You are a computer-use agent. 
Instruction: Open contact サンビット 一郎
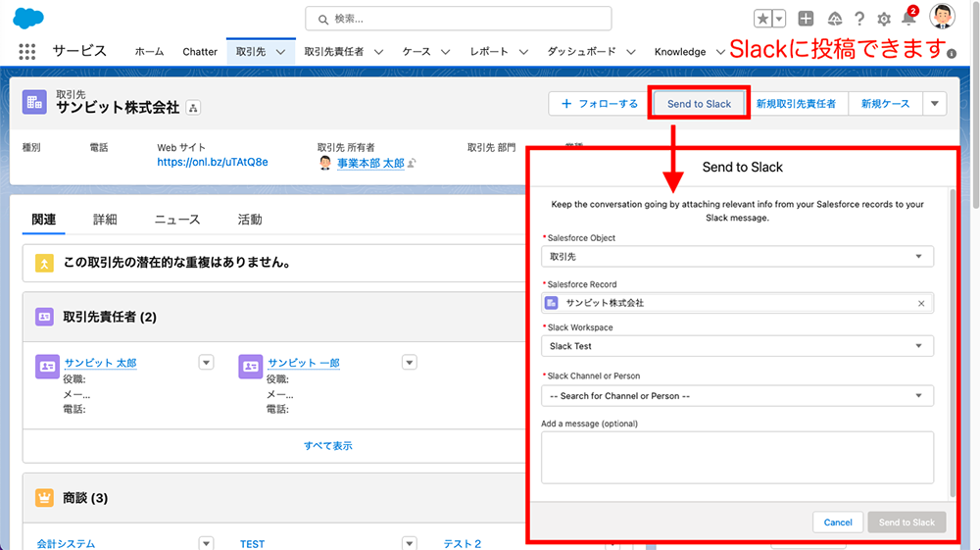pyautogui.click(x=304, y=363)
